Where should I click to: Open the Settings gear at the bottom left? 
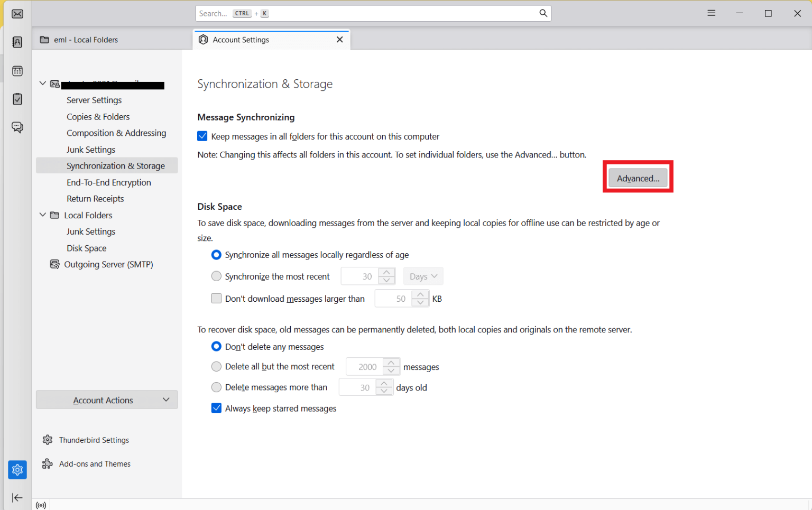(x=17, y=469)
